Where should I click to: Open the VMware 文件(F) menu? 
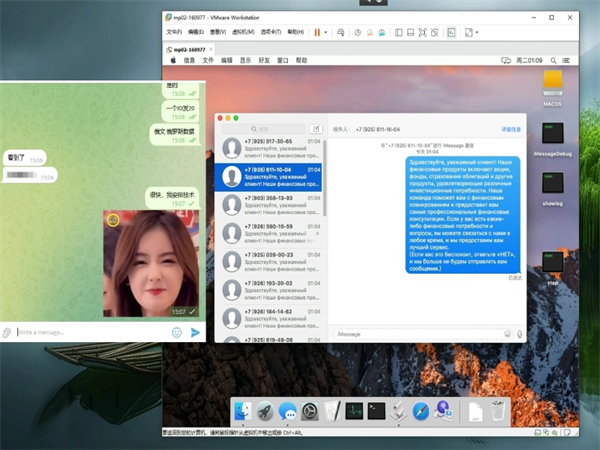[173, 32]
